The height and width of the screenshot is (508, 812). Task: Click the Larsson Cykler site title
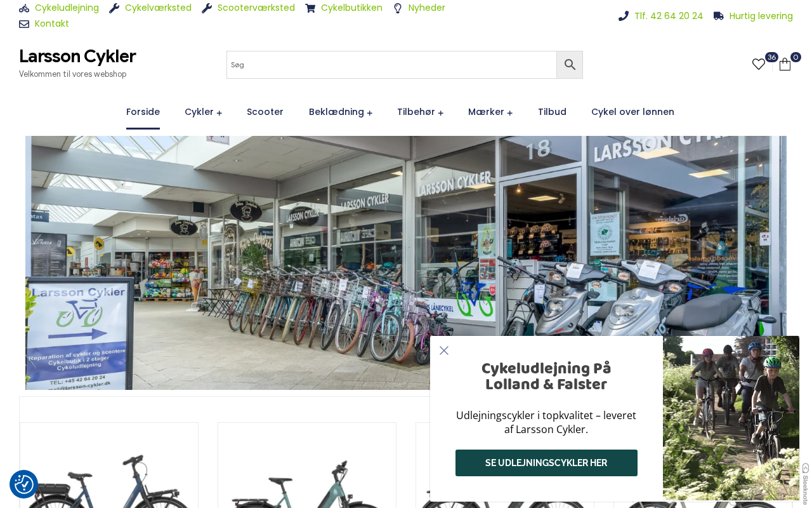pyautogui.click(x=77, y=56)
